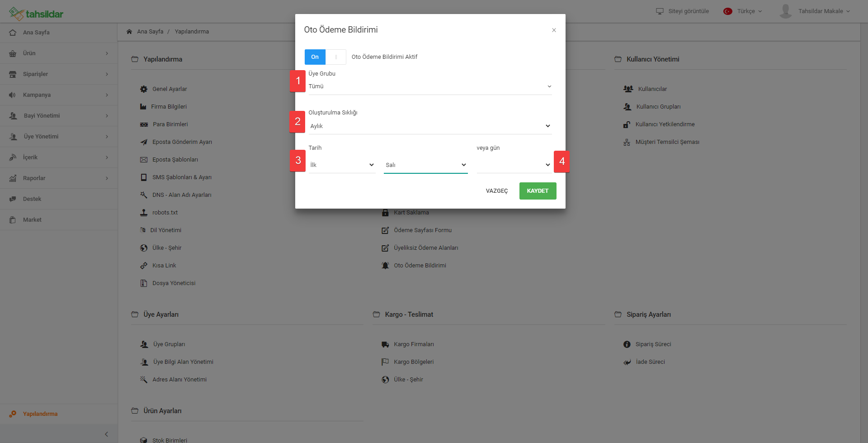Expand the Siparişler sidebar menu
868x443 pixels.
[x=59, y=74]
